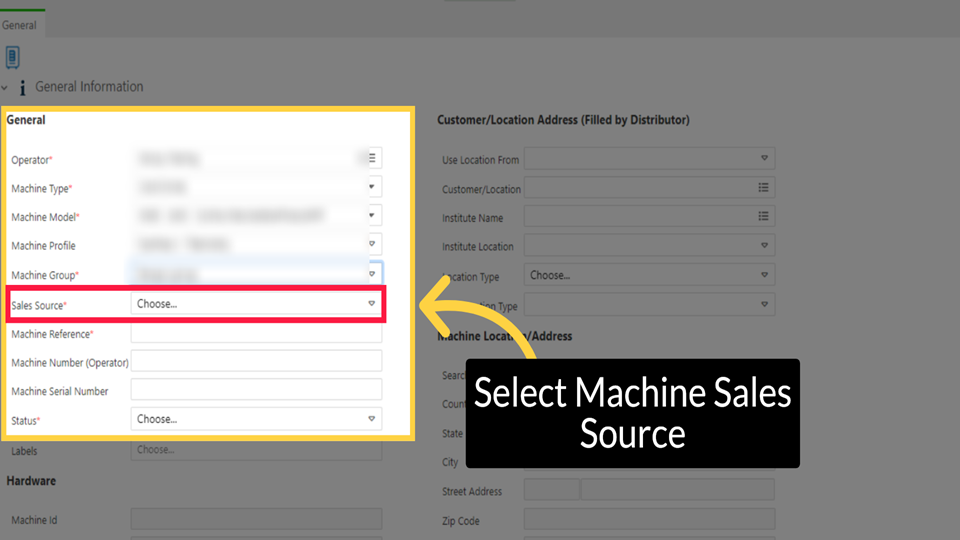The width and height of the screenshot is (960, 540).
Task: Expand the Institute Location dropdown
Action: [x=764, y=246]
